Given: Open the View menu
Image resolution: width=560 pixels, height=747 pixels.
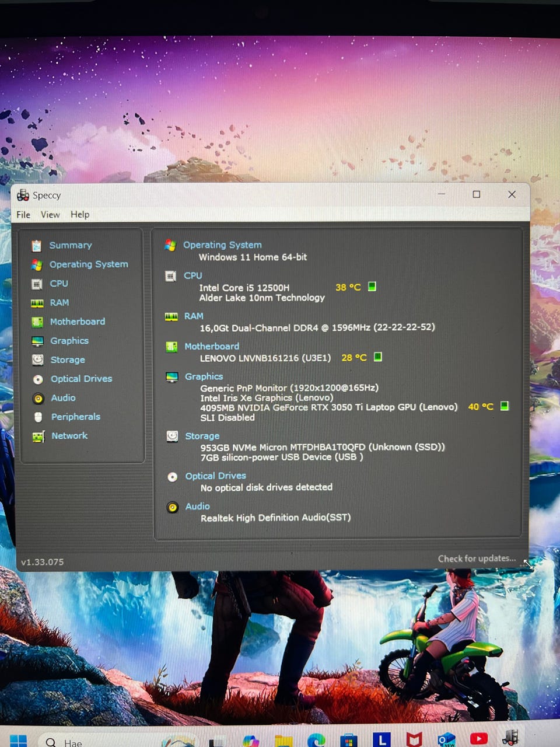Looking at the screenshot, I should click(x=50, y=215).
